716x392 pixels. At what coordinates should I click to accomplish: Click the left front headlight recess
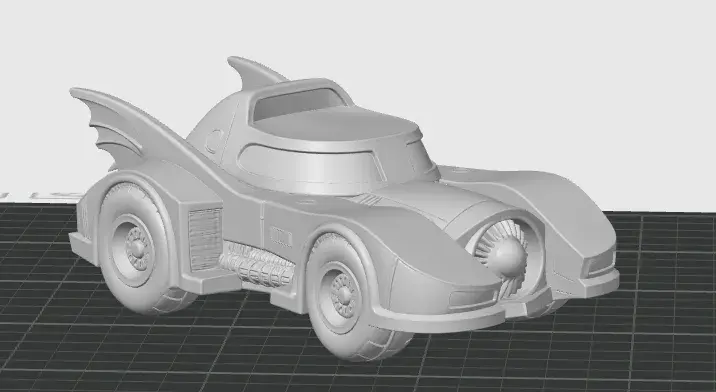473,298
